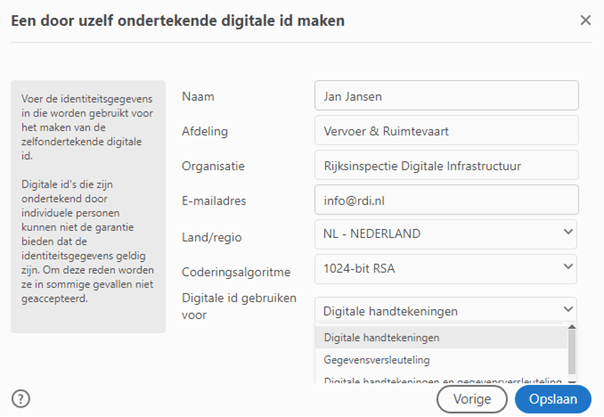Click the dropdown list scroll down arrow

[572, 381]
